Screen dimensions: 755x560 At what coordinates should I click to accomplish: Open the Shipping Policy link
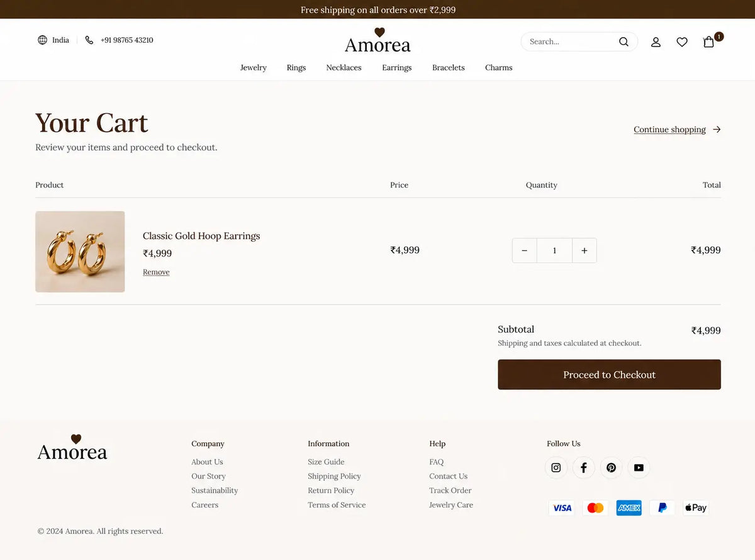pyautogui.click(x=334, y=476)
